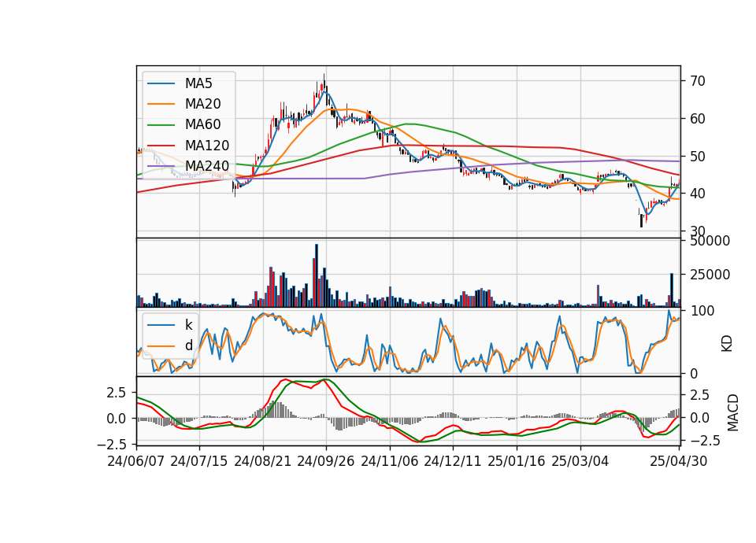
Task: Click the 50000 volume axis label
Action: [x=710, y=241]
